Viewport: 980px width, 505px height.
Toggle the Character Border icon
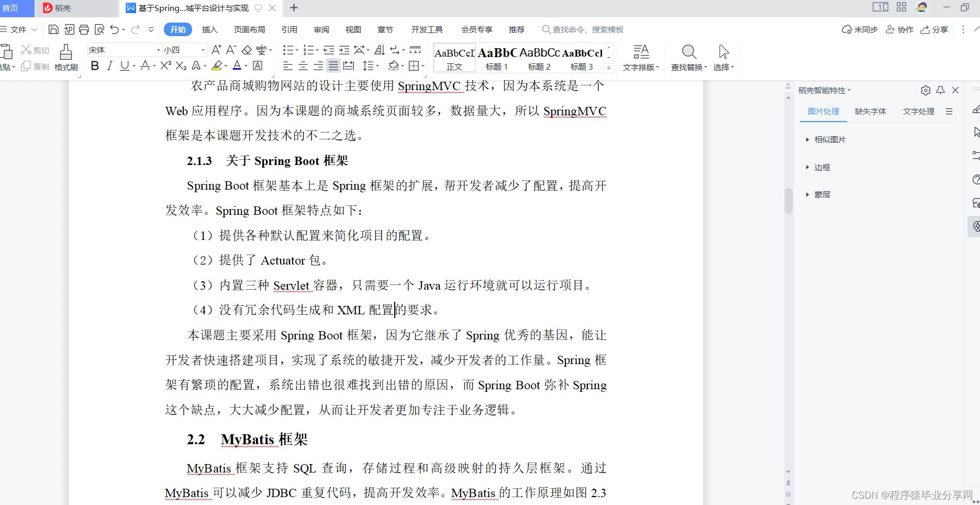[x=258, y=65]
